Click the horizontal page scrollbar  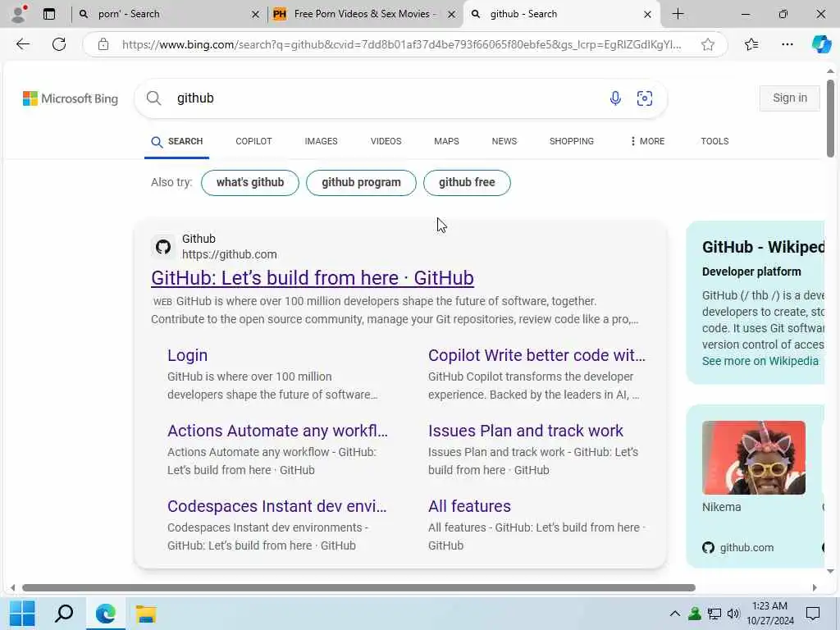pyautogui.click(x=358, y=587)
